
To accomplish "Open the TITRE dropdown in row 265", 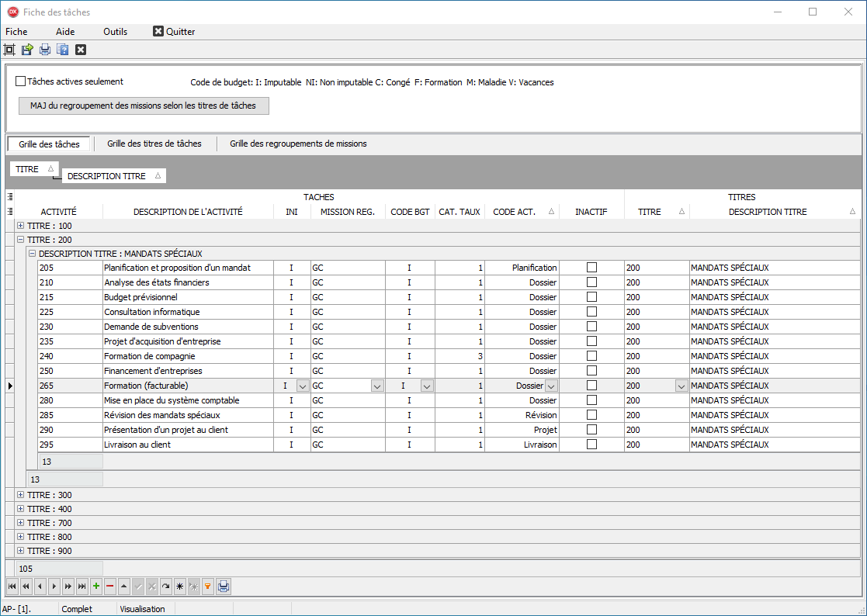I will coord(681,386).
